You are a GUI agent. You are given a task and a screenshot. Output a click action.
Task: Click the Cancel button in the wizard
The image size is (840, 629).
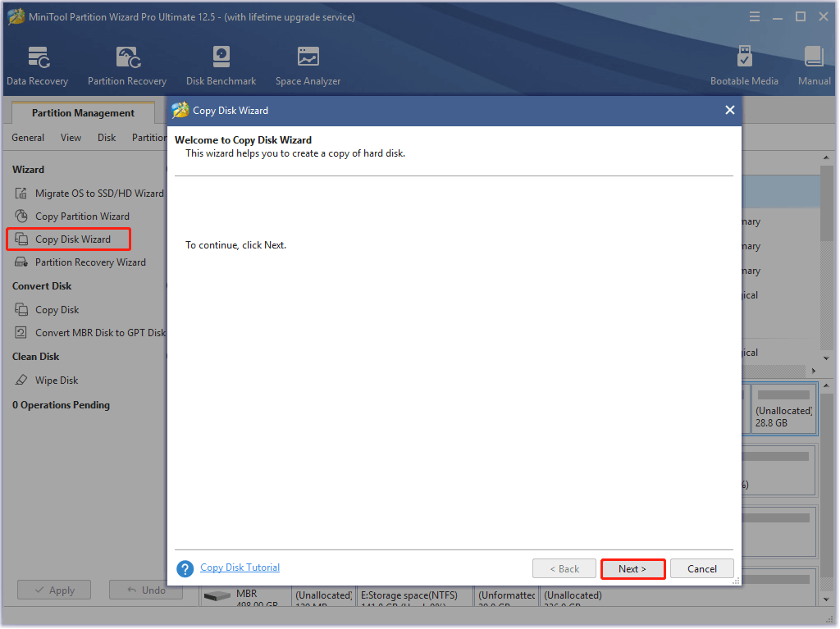[702, 568]
